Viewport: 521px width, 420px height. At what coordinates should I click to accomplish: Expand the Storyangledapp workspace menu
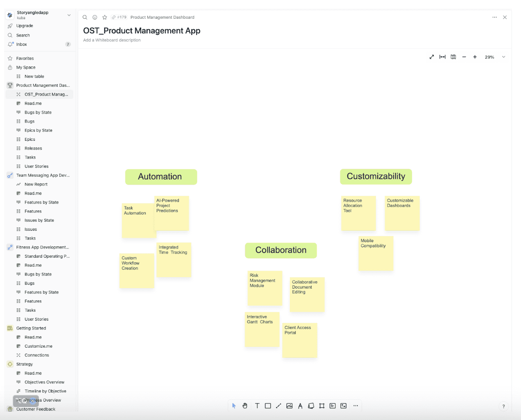[69, 15]
